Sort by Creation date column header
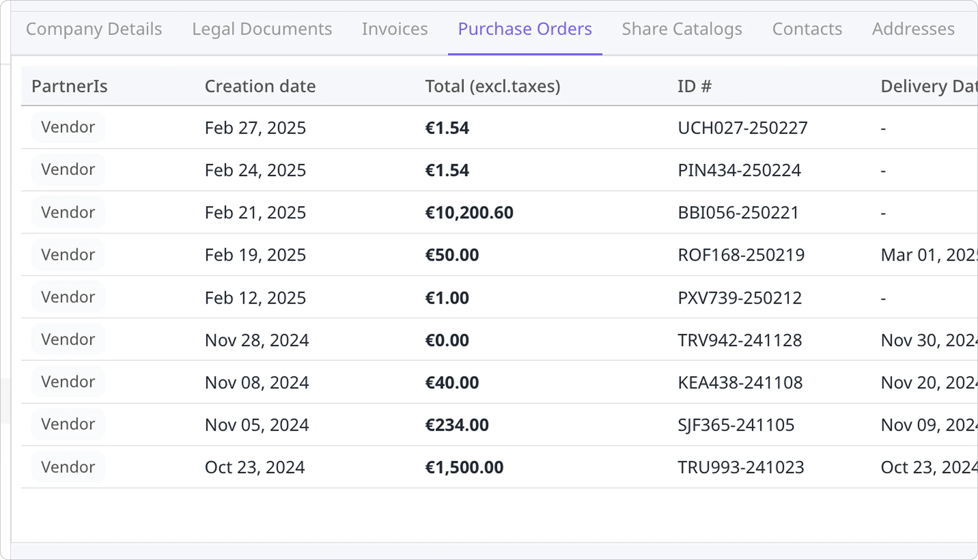Screen dimensions: 978x560 click(x=260, y=86)
